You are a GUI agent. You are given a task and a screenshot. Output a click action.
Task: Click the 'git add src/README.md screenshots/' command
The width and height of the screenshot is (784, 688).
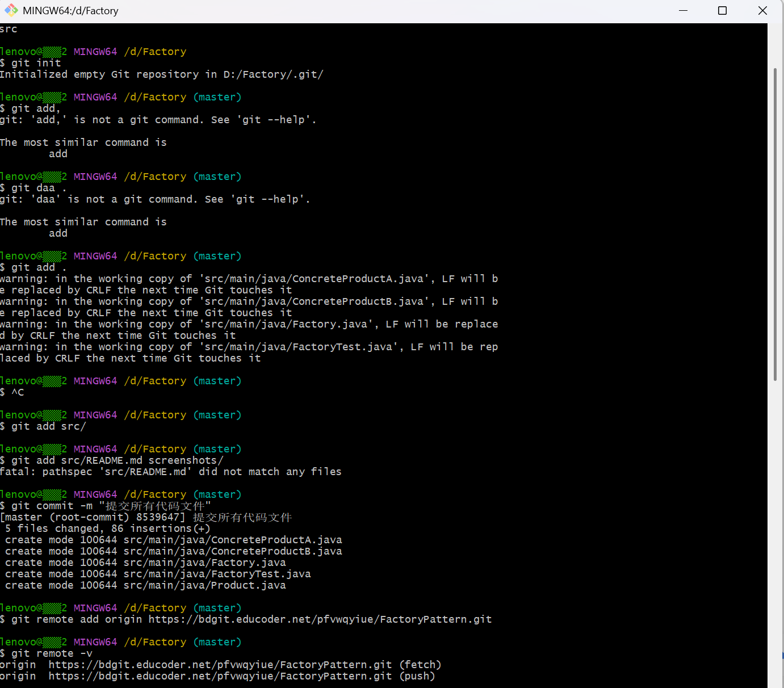(x=117, y=460)
